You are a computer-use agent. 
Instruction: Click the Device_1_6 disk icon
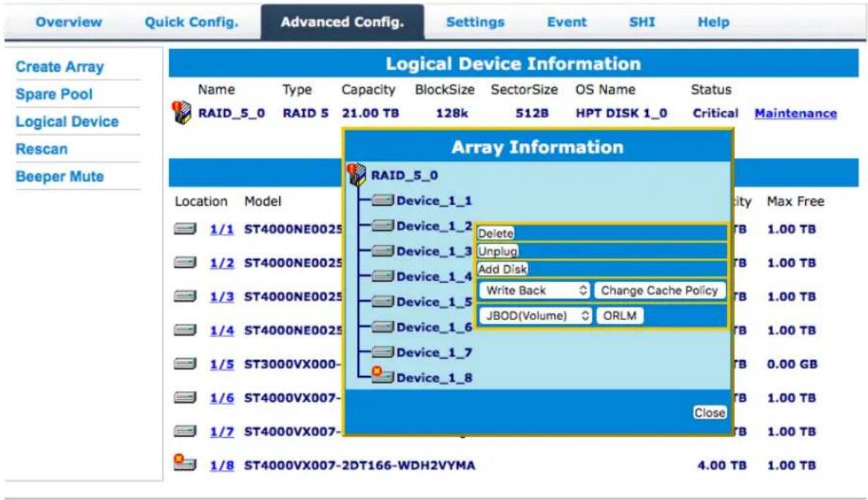click(x=382, y=327)
